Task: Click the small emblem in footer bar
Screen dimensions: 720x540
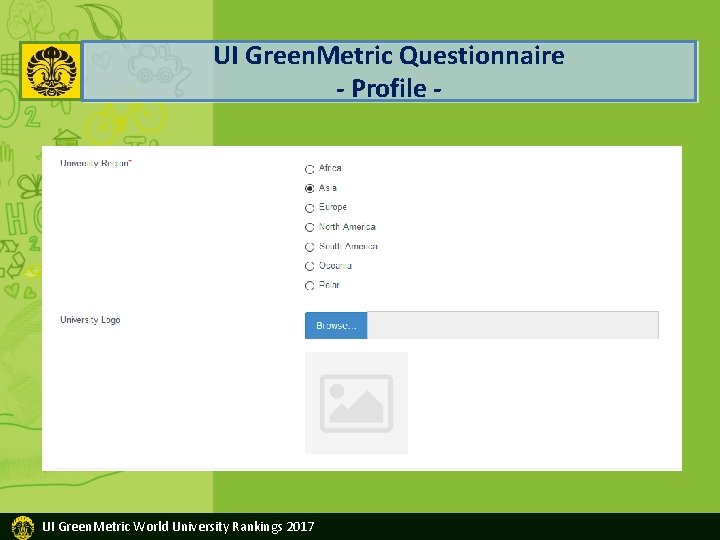Action: (x=22, y=527)
